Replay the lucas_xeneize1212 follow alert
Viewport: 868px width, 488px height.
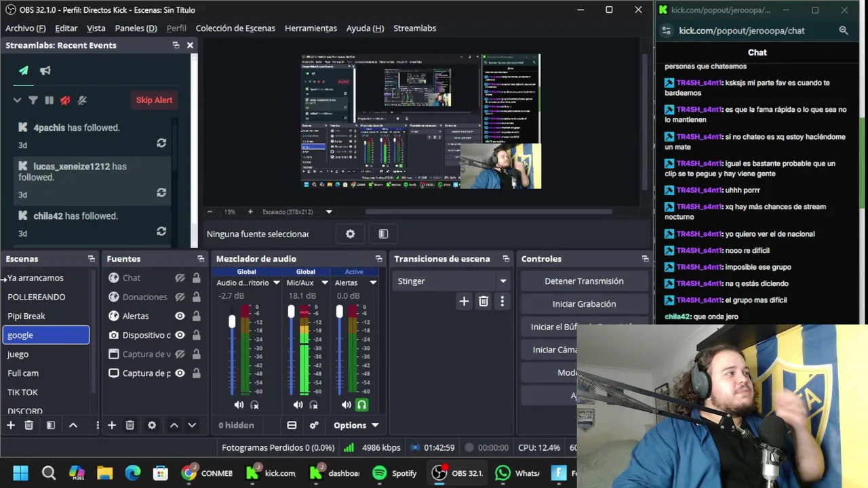(x=161, y=192)
